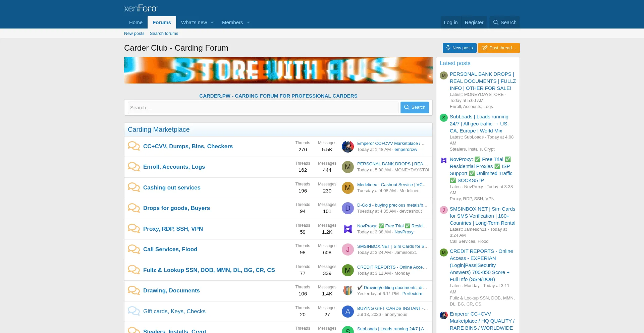The width and height of the screenshot is (644, 333).
Task: Open the BUYING GIFT CARDS INSTANT thread link
Action: click(x=392, y=309)
